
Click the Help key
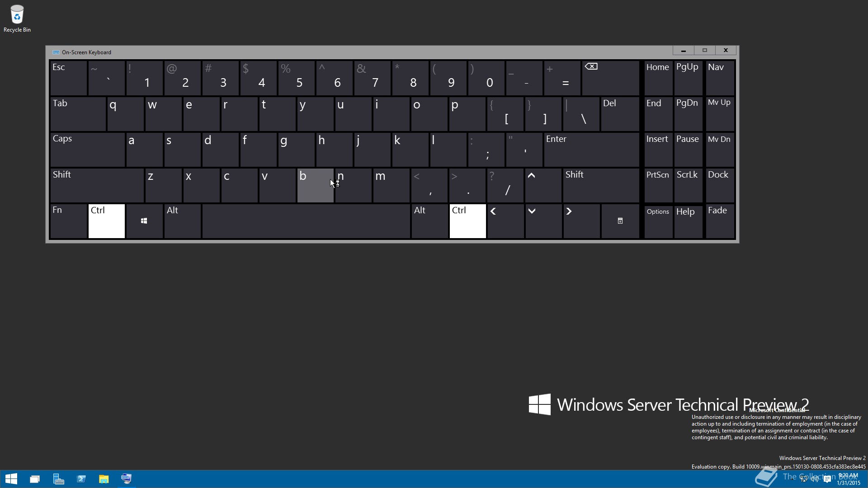[688, 221]
